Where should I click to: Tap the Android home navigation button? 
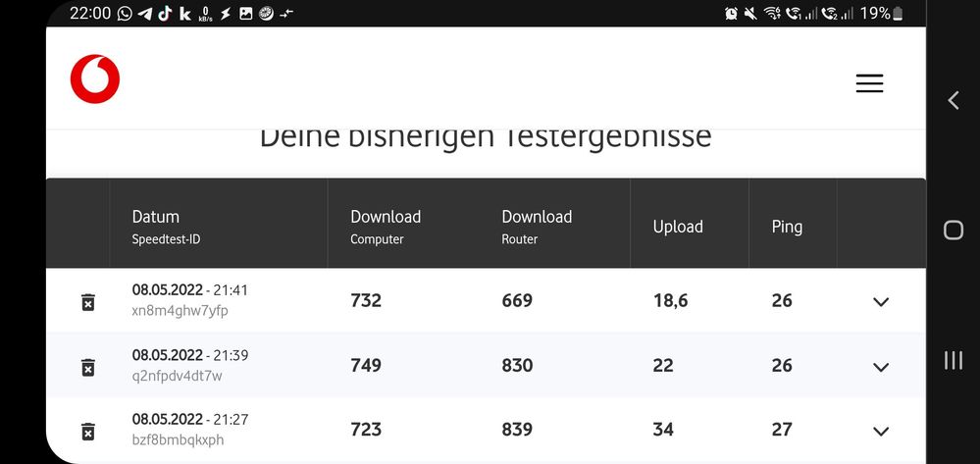953,231
